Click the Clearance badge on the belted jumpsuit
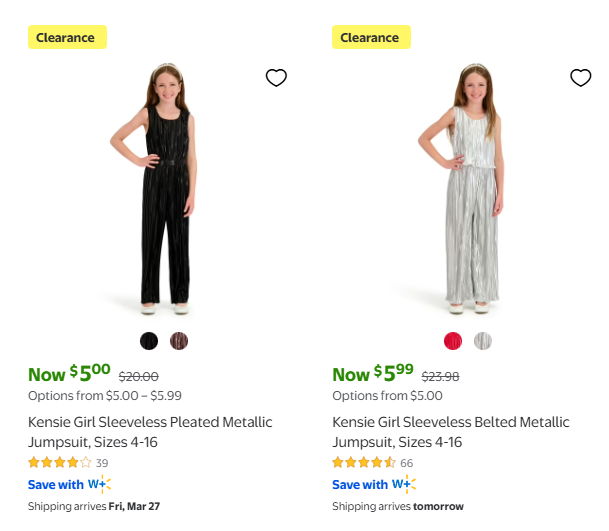 [x=370, y=38]
